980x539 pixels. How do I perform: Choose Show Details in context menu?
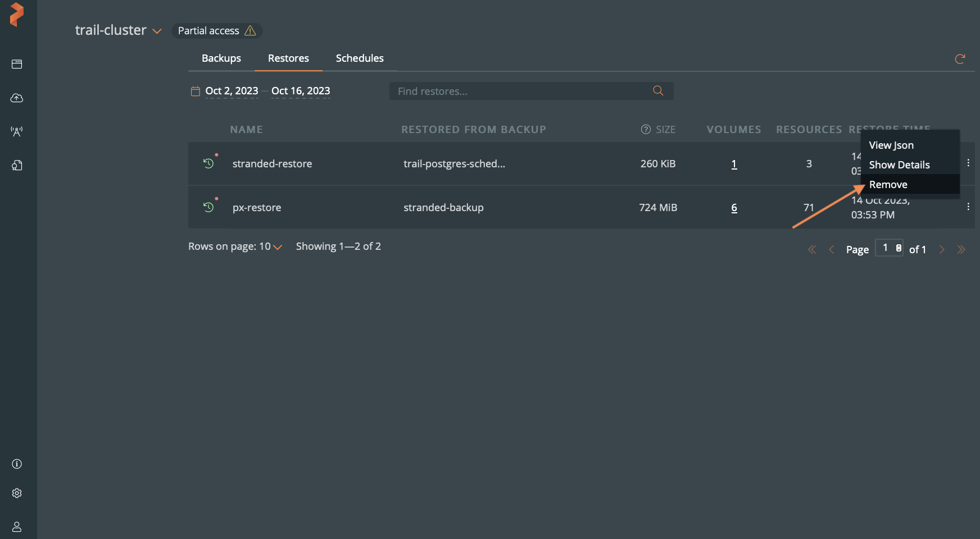899,165
